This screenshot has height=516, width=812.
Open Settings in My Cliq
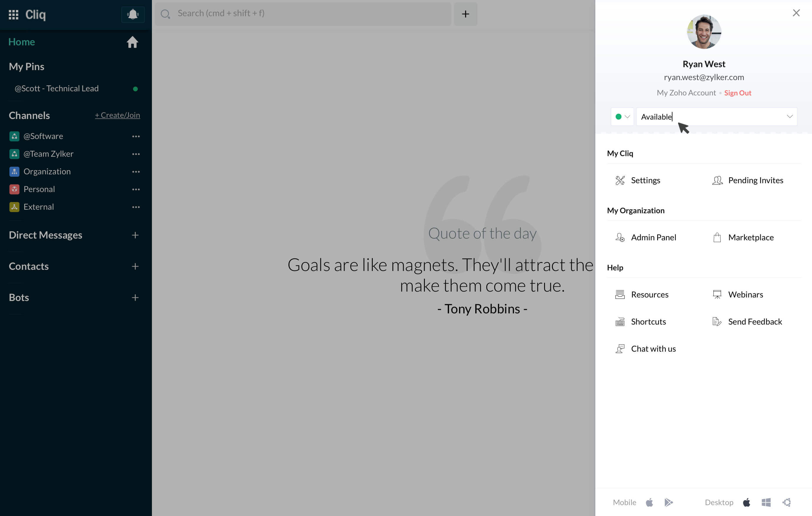coord(645,181)
